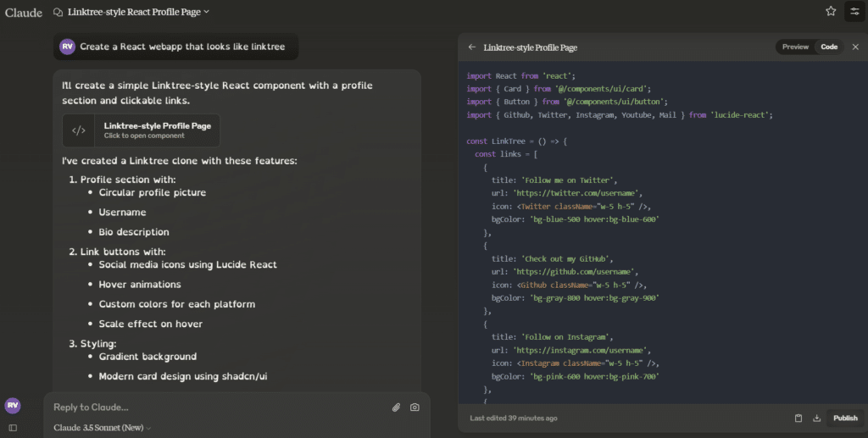Click 'Custom colors for each platform'
This screenshot has width=868, height=438.
[x=177, y=304]
